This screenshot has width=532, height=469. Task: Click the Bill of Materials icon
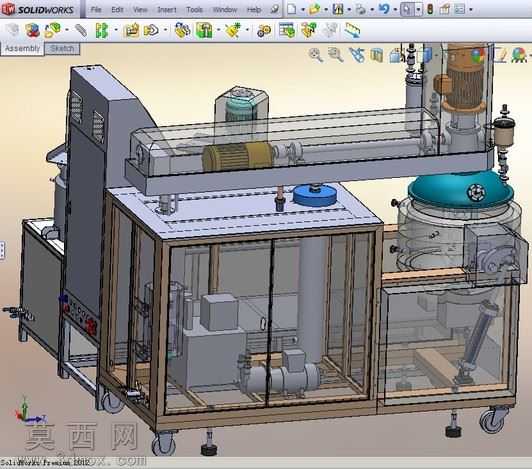pyautogui.click(x=287, y=30)
